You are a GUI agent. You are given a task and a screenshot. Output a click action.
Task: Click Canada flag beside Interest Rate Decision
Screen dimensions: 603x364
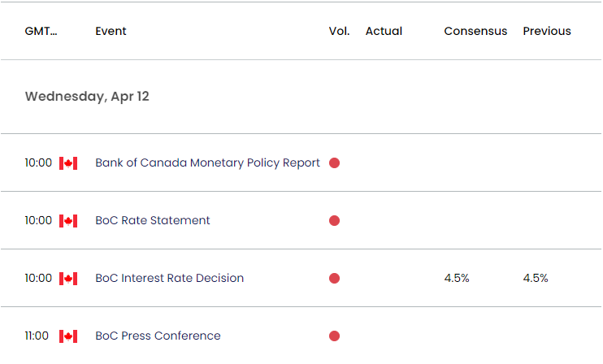point(68,279)
